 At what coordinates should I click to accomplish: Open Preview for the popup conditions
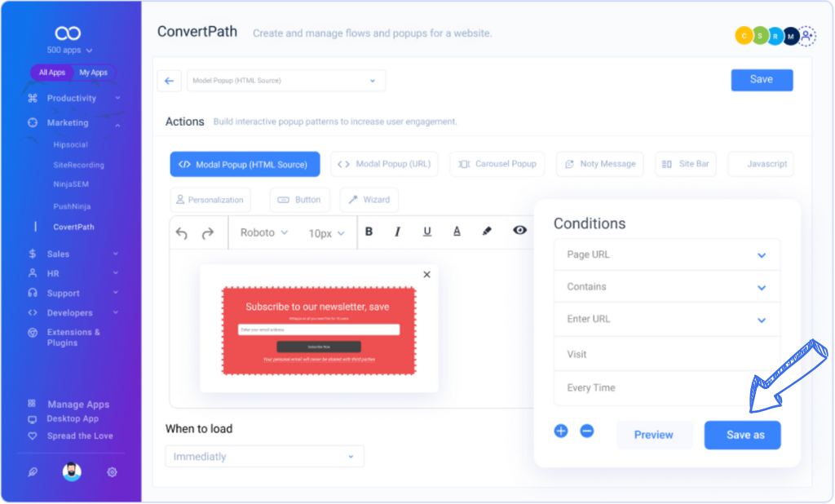tap(654, 435)
